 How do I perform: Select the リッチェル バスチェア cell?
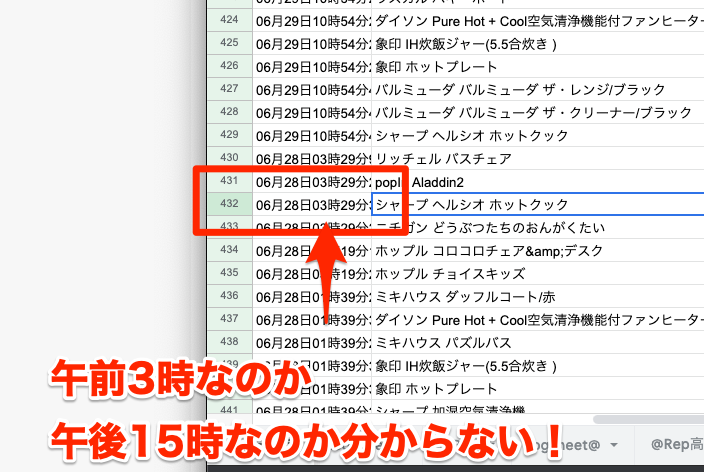538,159
